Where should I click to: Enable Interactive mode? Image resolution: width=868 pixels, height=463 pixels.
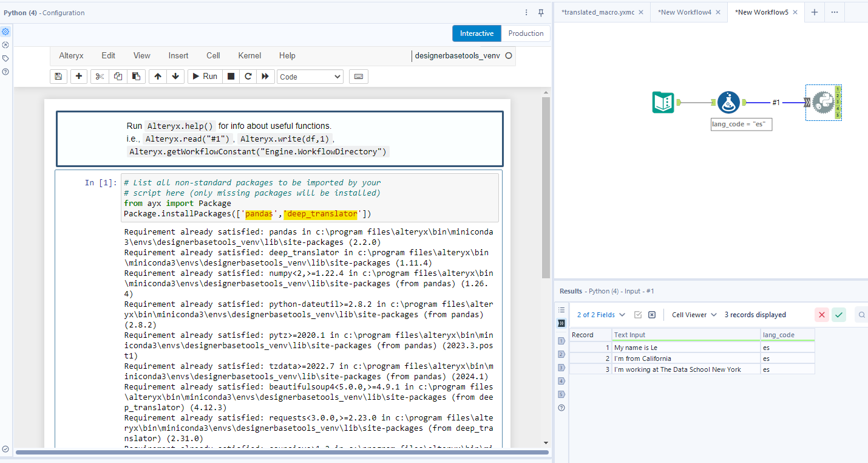click(476, 33)
